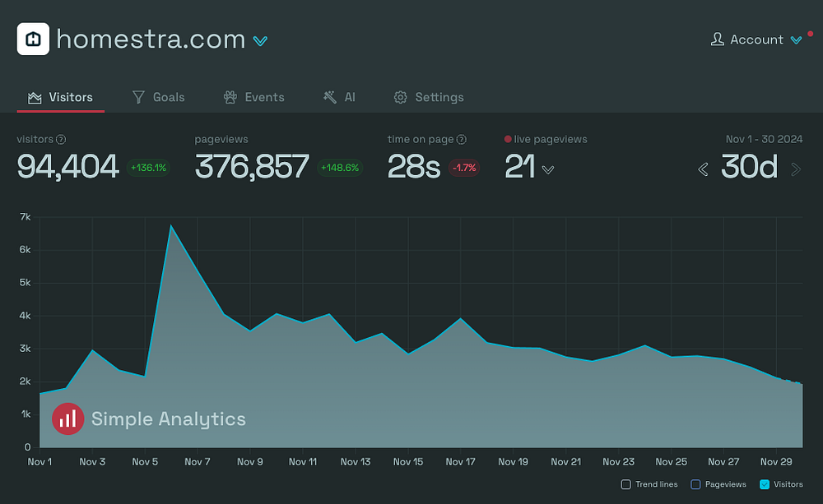The height and width of the screenshot is (504, 823).
Task: Open the Events tab
Action: click(x=254, y=97)
